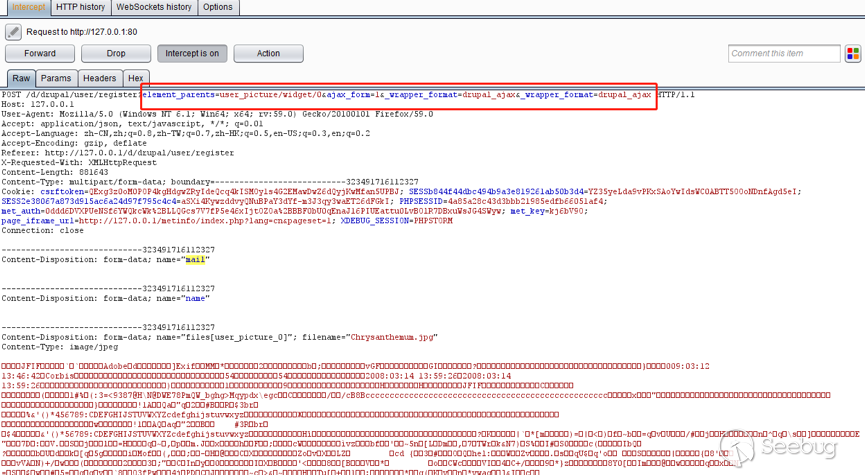Open the highlight color picker
The width and height of the screenshot is (865, 475).
pyautogui.click(x=852, y=53)
